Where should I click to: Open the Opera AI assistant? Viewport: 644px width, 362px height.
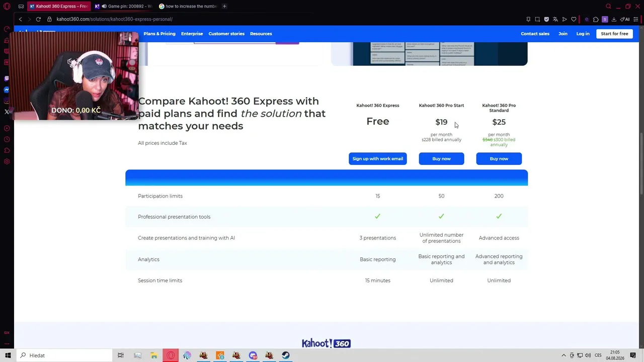(625, 19)
